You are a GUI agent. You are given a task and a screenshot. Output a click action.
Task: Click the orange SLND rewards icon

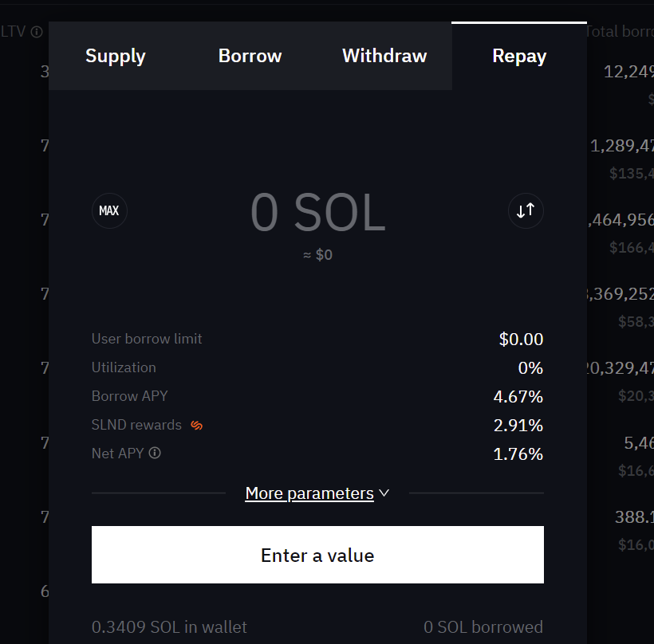click(196, 425)
